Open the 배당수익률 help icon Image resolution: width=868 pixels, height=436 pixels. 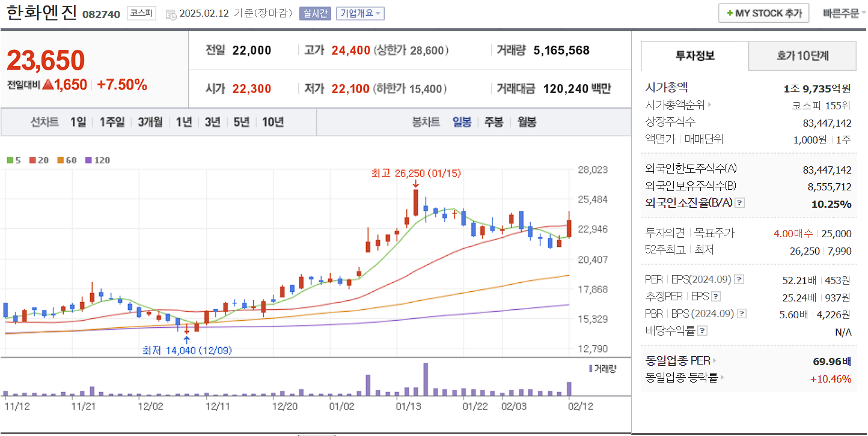[x=701, y=331]
